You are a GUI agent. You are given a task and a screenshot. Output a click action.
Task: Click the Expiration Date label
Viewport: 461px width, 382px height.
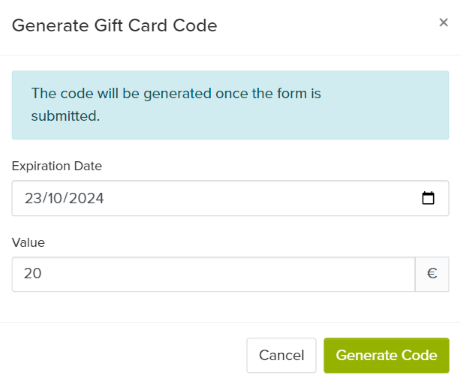[57, 166]
